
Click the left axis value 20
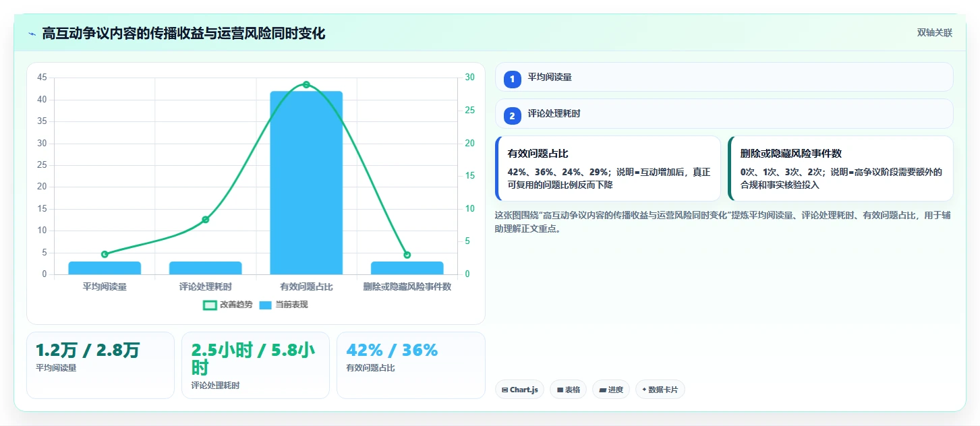tap(42, 187)
